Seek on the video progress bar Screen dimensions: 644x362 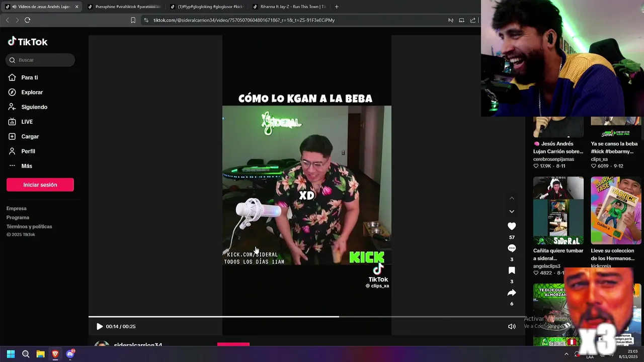coord(306,317)
